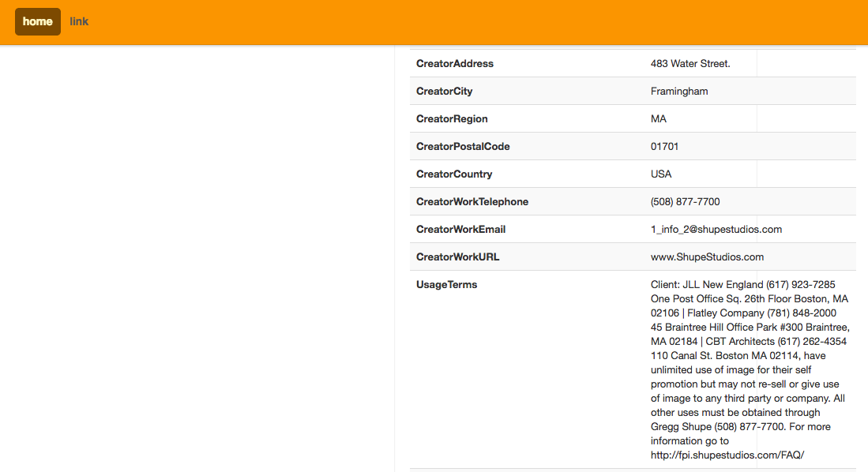This screenshot has height=472, width=868.
Task: Select the CreatorRegion label
Action: (452, 119)
